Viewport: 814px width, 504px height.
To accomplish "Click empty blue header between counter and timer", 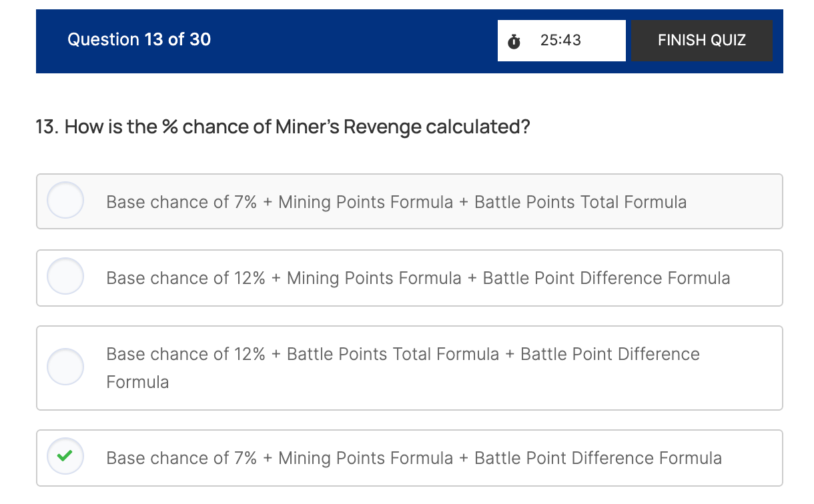I will (x=354, y=41).
